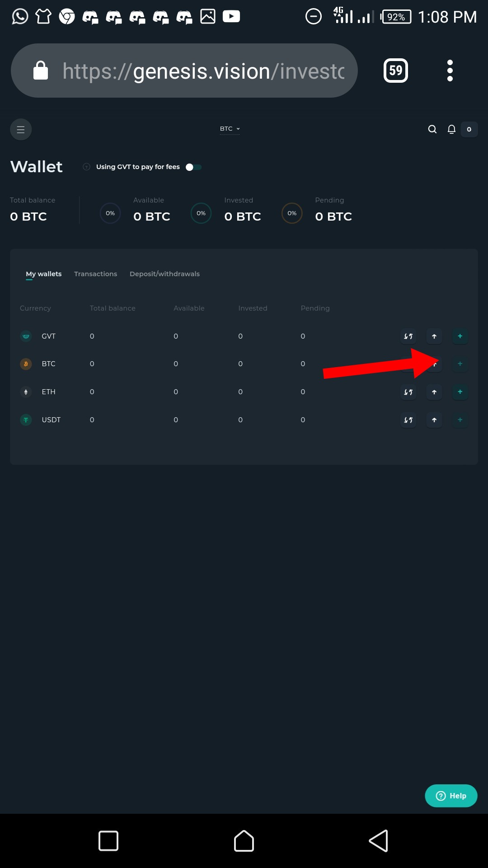The width and height of the screenshot is (488, 868).
Task: Click the USDT coin logo
Action: click(26, 420)
